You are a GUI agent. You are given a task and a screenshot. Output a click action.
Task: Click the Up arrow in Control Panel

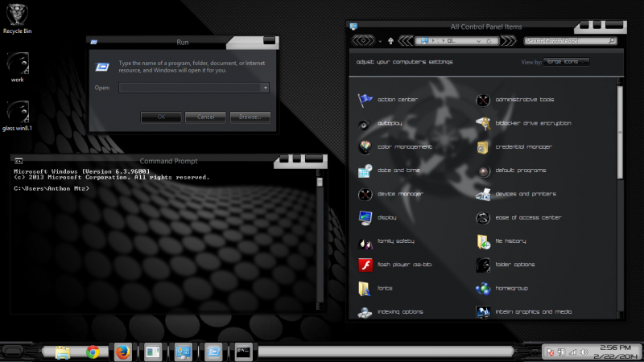tap(390, 41)
